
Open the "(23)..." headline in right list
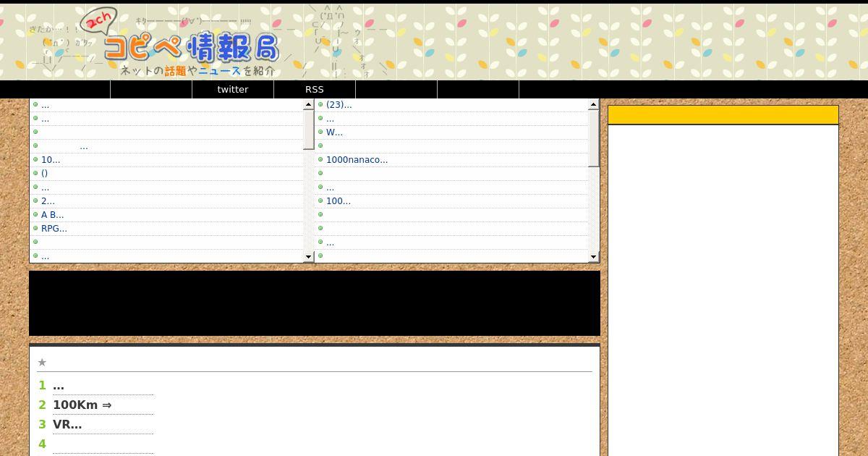pos(339,105)
